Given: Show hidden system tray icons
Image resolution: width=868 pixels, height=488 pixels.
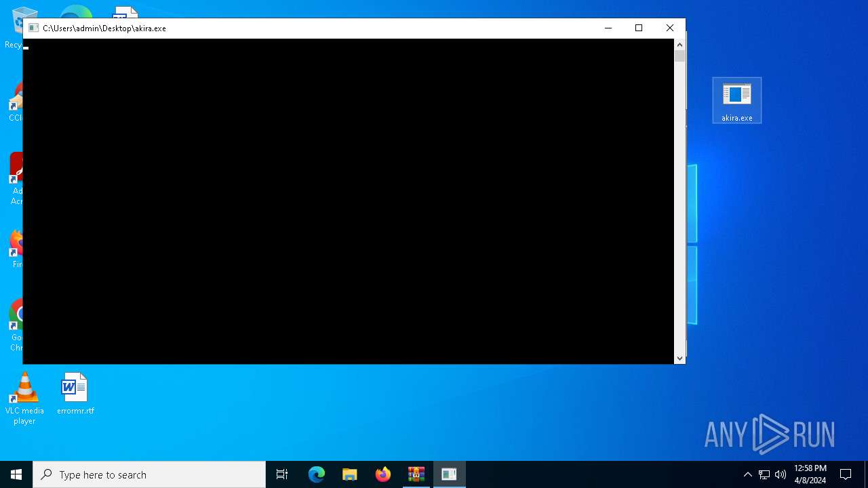Looking at the screenshot, I should point(748,474).
